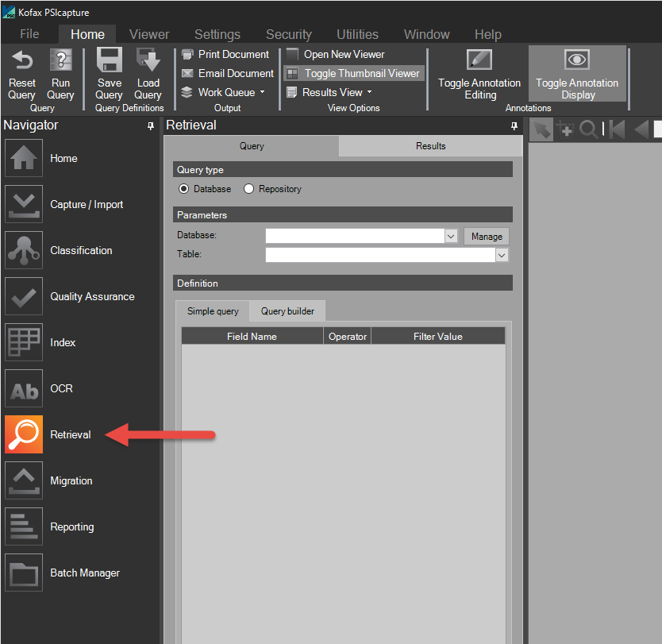This screenshot has height=644, width=662.
Task: Open the File menu
Action: coord(29,34)
